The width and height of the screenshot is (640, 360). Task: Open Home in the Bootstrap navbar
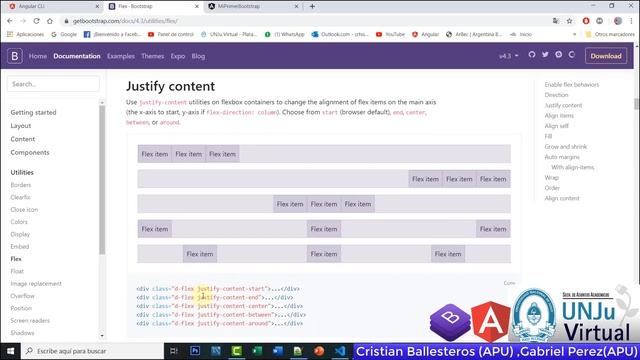coord(38,56)
